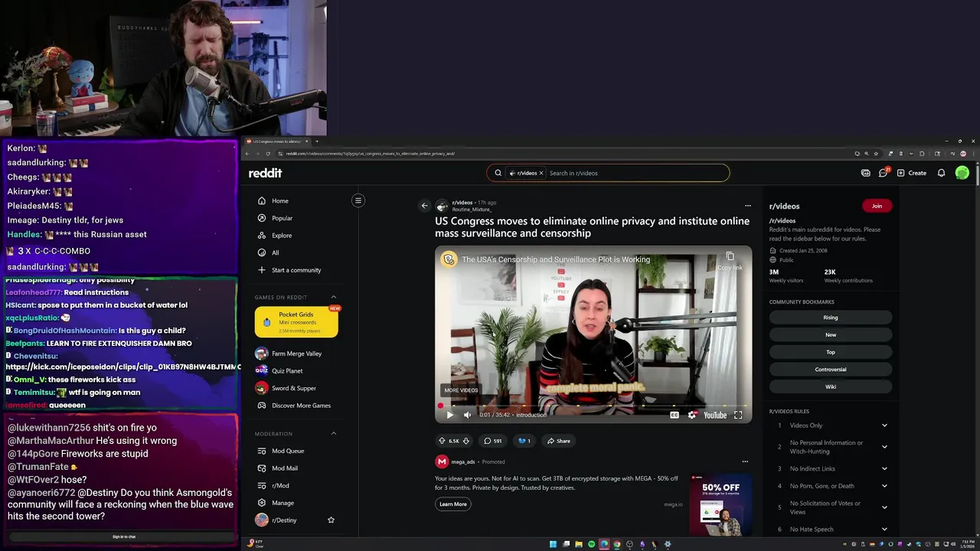Click Start a community

click(x=297, y=270)
